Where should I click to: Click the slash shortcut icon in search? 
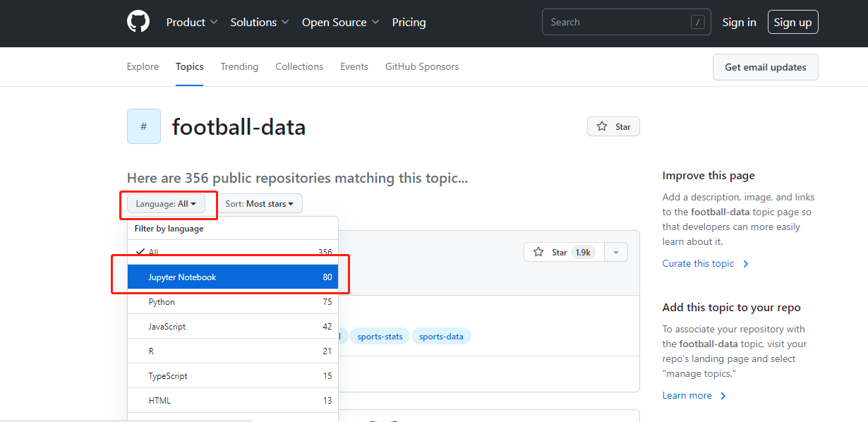698,22
